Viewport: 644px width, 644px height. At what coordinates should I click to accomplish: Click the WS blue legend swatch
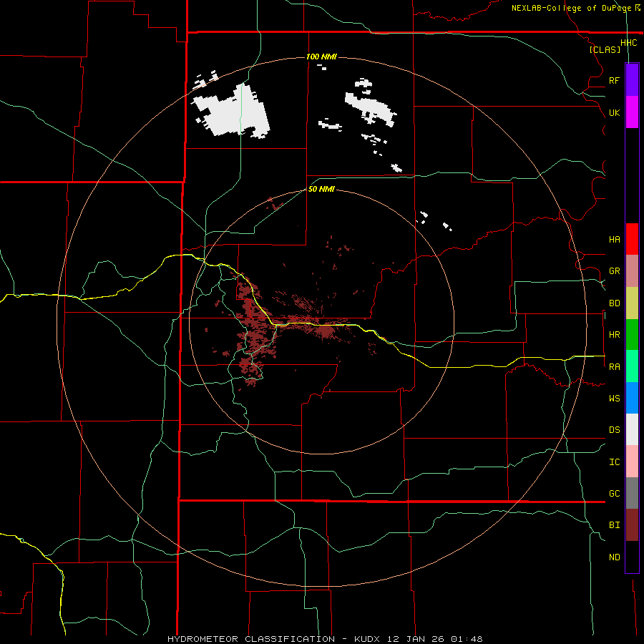point(632,398)
